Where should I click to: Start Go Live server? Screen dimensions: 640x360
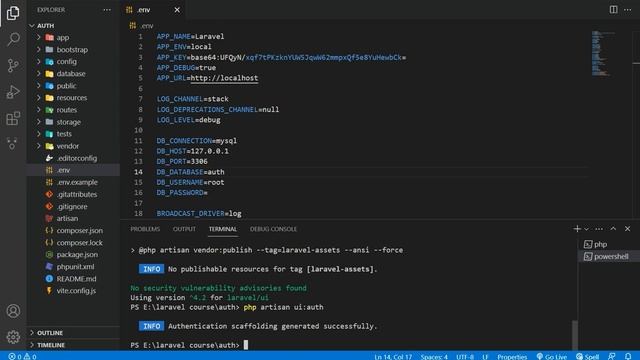tap(551, 356)
